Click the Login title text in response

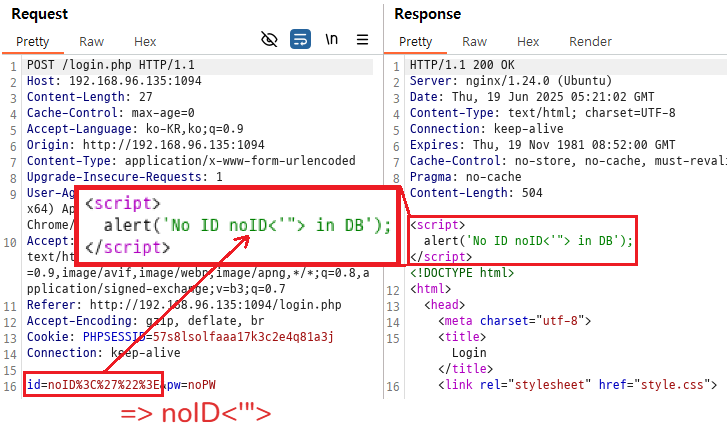pos(469,353)
